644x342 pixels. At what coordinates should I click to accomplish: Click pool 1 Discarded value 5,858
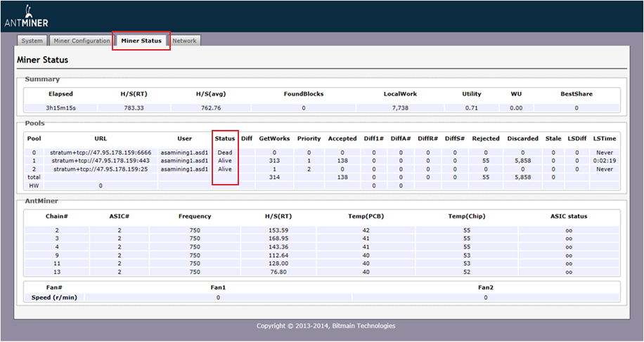point(523,161)
